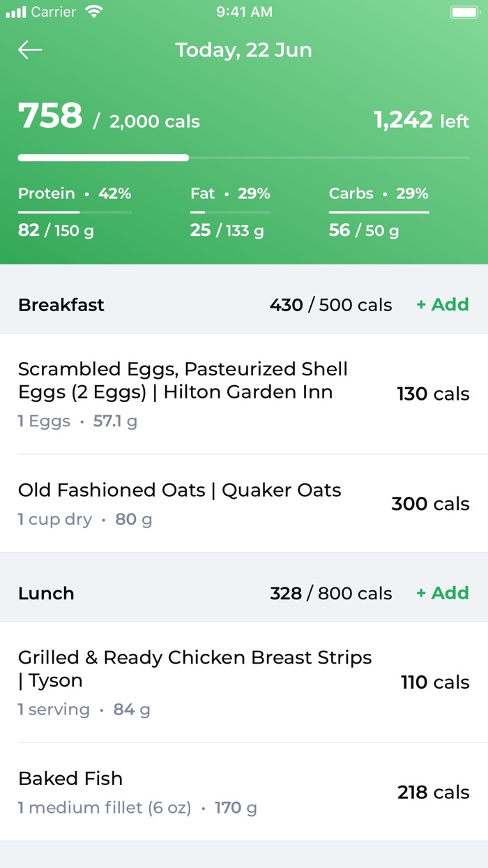The image size is (488, 868).
Task: Tap the 1,242 left calories label
Action: pyautogui.click(x=421, y=120)
